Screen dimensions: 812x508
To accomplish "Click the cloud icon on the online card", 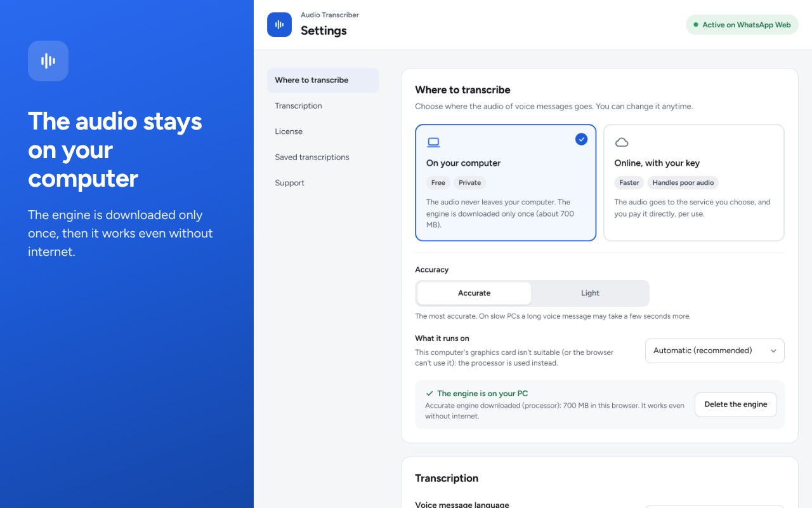I will coord(622,142).
